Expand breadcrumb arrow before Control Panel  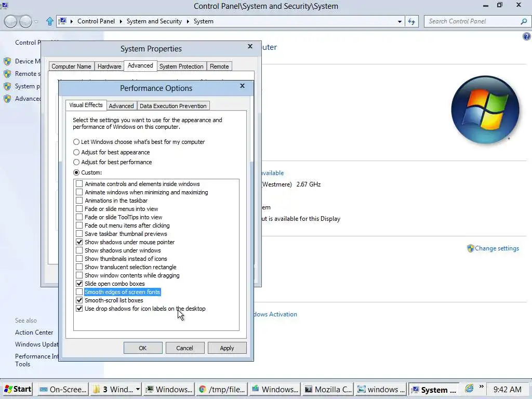click(x=72, y=21)
